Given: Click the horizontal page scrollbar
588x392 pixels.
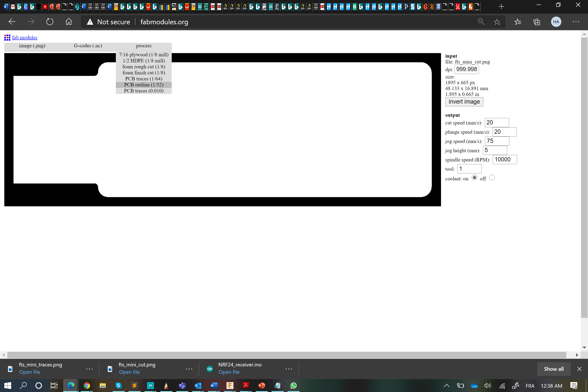Looking at the screenshot, I should (x=286, y=355).
